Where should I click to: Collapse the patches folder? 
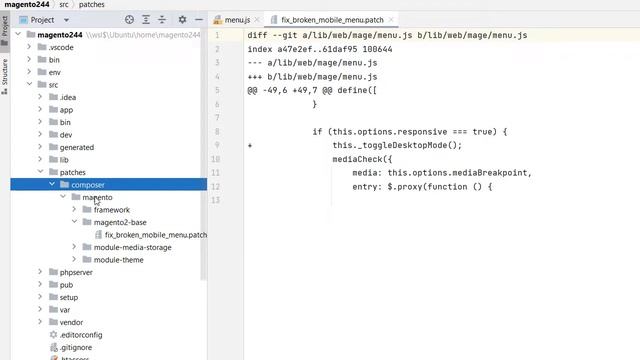40,172
